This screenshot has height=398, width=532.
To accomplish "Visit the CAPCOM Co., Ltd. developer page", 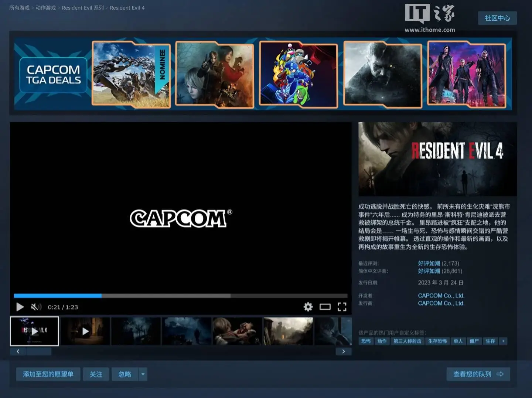I will (441, 295).
